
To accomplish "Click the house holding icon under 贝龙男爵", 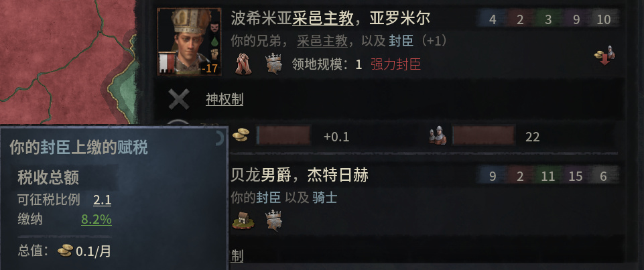I will (x=243, y=221).
